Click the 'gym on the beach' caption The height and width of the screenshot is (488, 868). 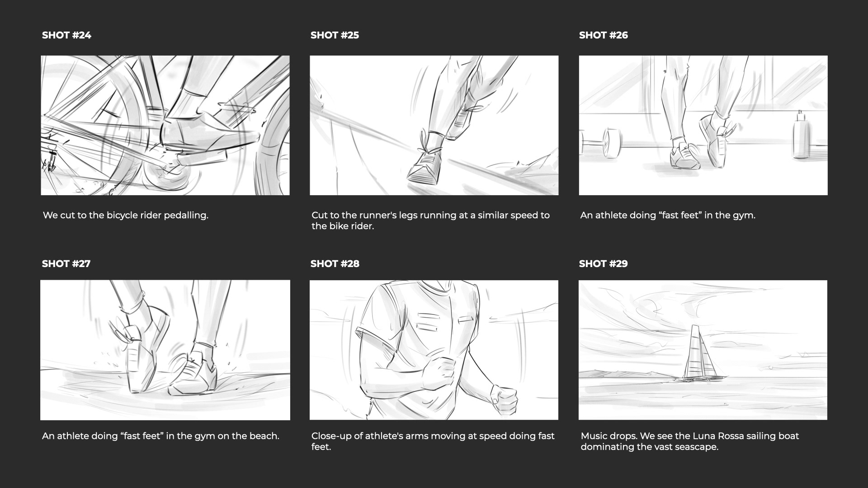(x=160, y=436)
